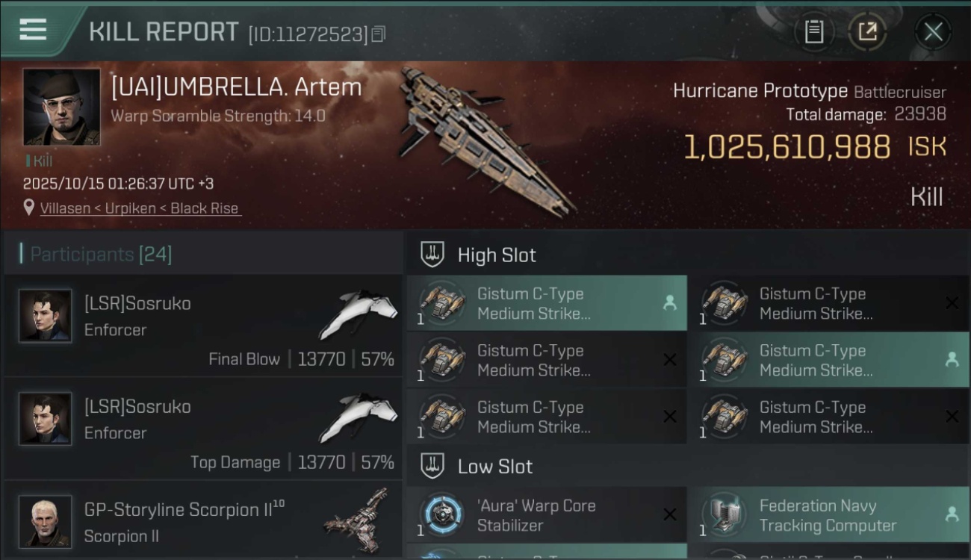Click the Low Slot shield icon
Viewport: 971px width, 560px height.
pyautogui.click(x=433, y=466)
